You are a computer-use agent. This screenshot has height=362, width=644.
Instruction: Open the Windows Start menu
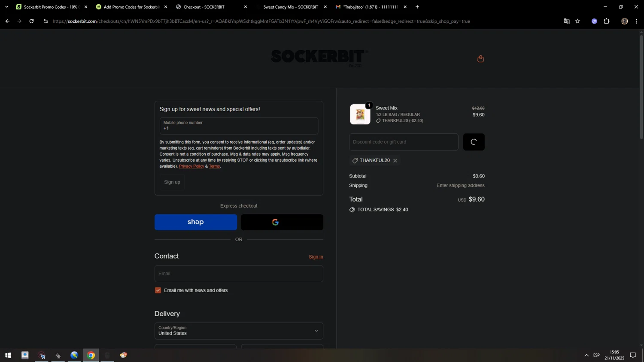pyautogui.click(x=8, y=355)
